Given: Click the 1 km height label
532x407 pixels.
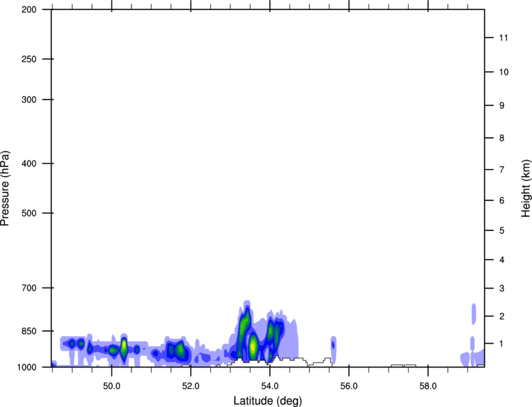Looking at the screenshot, I should click(502, 344).
